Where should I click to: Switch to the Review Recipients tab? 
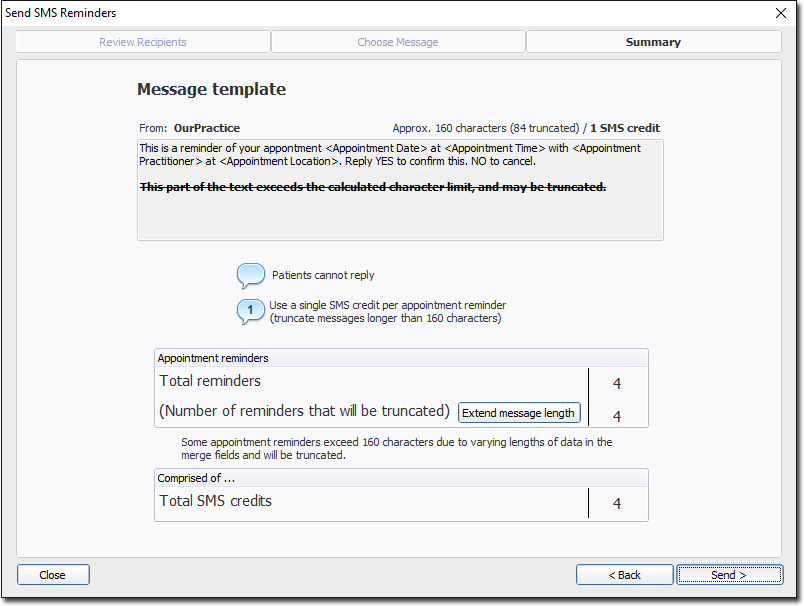click(142, 42)
